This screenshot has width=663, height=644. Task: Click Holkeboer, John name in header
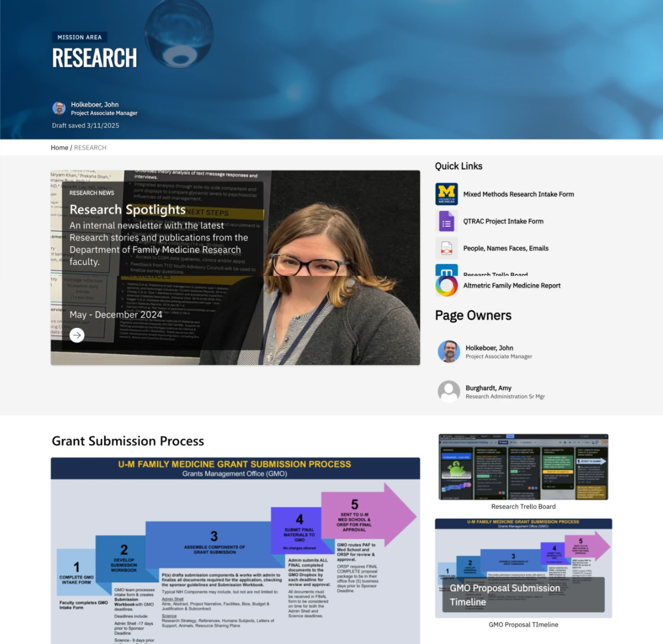94,104
